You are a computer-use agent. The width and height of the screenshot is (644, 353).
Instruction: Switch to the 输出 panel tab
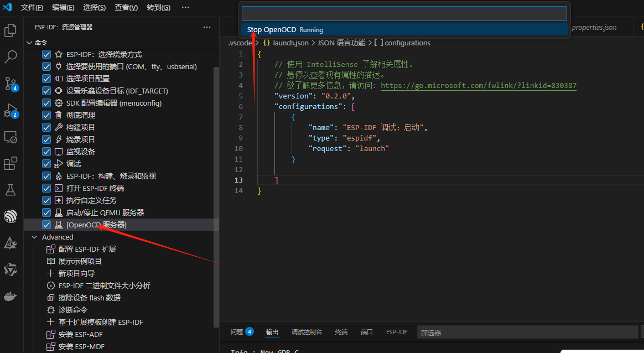point(272,331)
